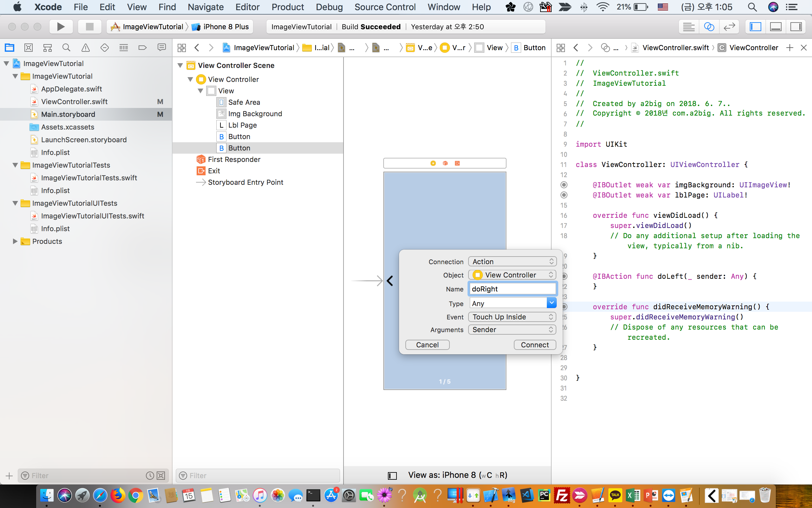The image size is (812, 508).
Task: Open the Breakpoint navigator
Action: point(143,48)
